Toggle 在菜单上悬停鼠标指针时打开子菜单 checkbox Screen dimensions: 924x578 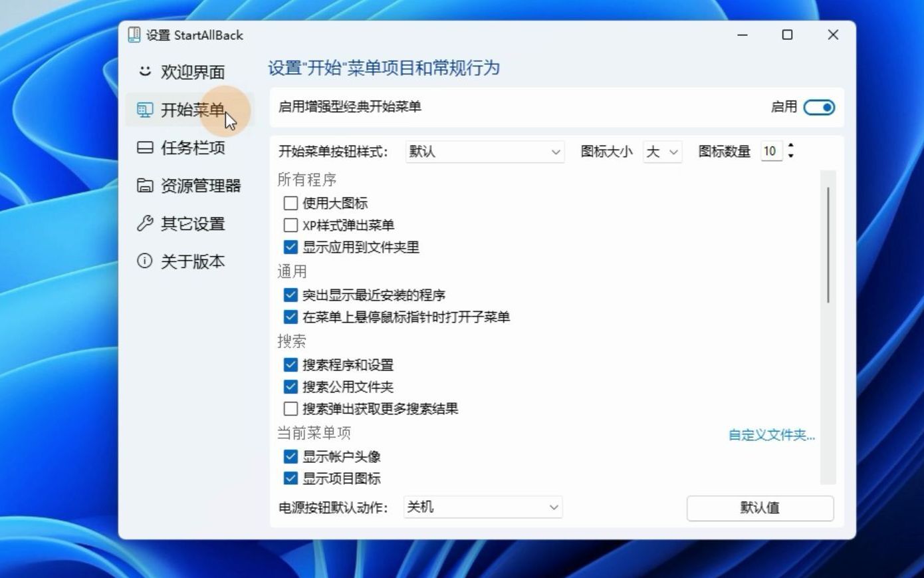pyautogui.click(x=290, y=317)
